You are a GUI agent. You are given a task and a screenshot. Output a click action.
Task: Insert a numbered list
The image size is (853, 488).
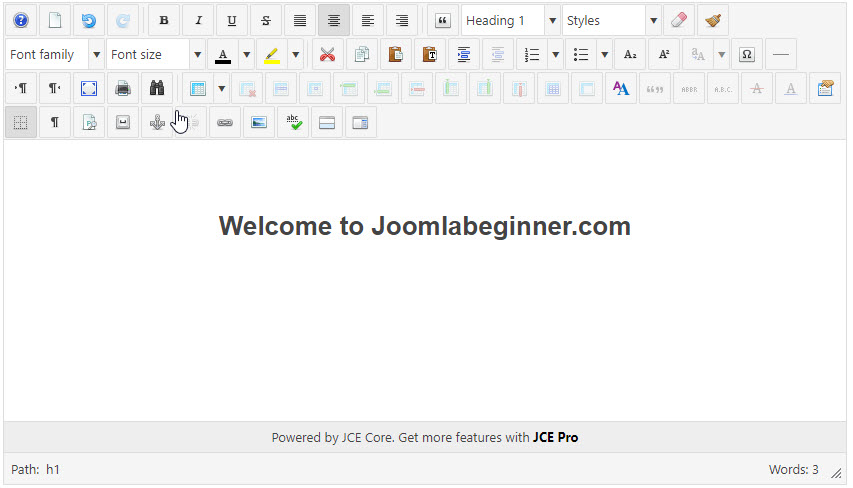point(531,54)
